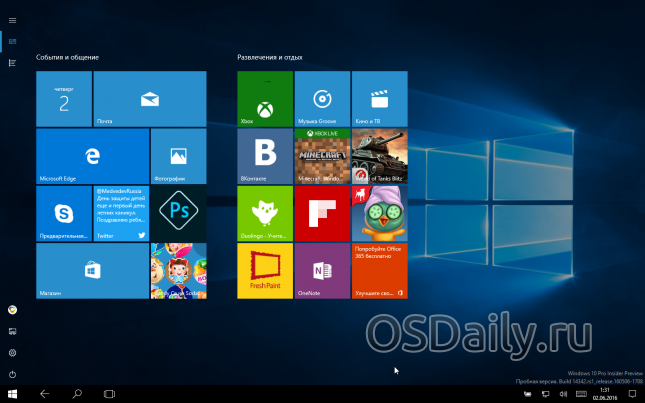Switch to the pinned tiles view

[12, 41]
